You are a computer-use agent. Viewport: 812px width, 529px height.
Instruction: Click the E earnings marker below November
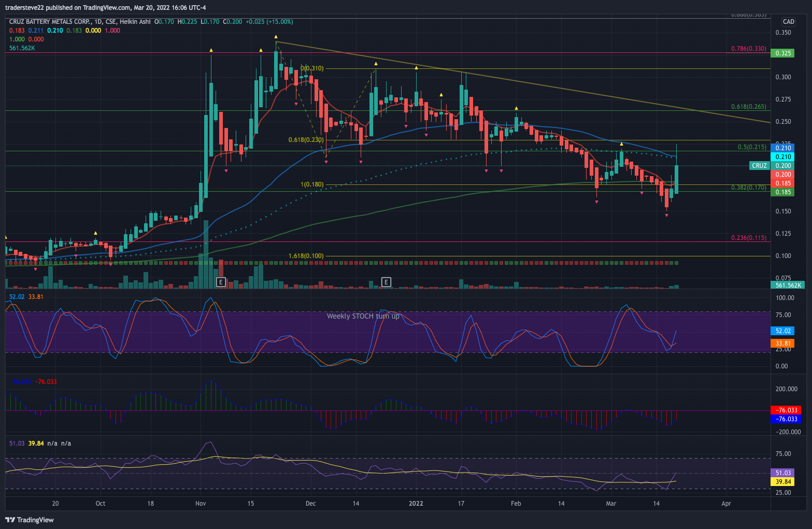coord(221,282)
